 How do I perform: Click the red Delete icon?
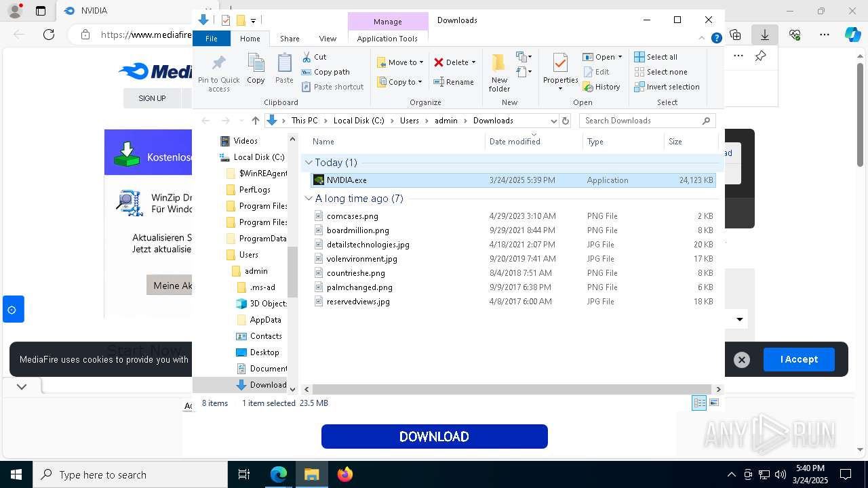(x=439, y=62)
